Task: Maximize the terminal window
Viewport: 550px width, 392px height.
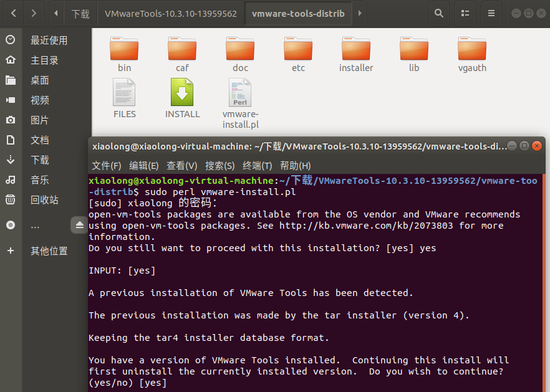Action: 524,146
